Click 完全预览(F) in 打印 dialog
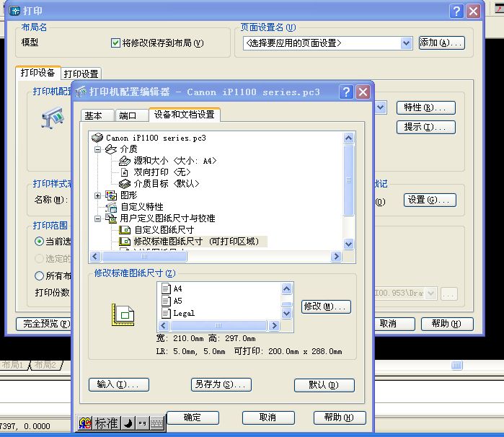The height and width of the screenshot is (437, 504). [43, 324]
